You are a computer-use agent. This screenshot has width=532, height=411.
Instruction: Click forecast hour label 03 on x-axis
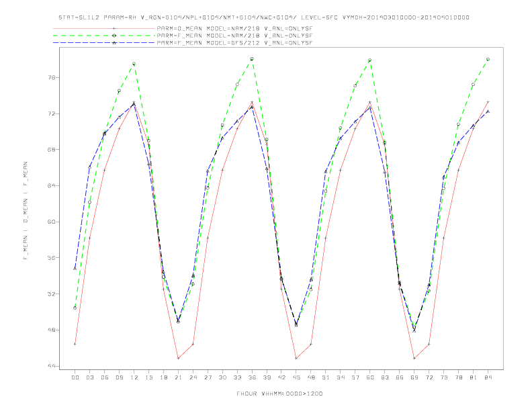pos(89,377)
